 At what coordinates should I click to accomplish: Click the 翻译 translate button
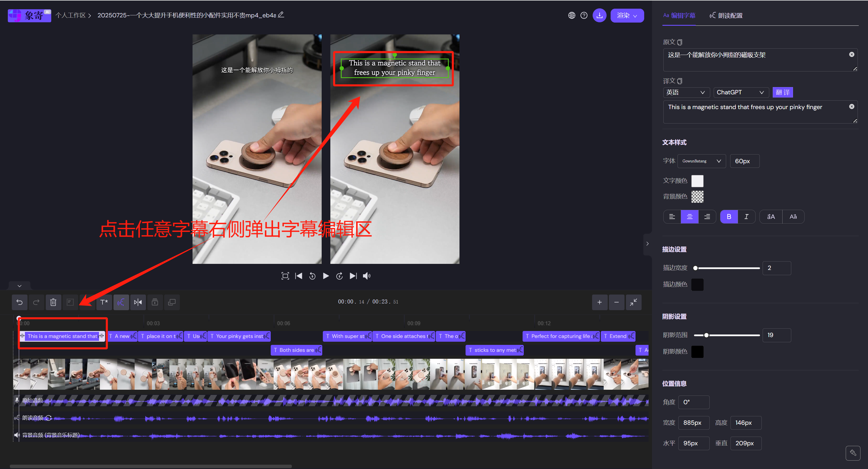coord(782,92)
